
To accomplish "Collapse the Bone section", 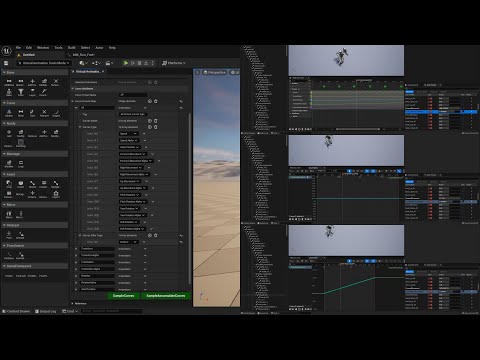I will pos(4,72).
